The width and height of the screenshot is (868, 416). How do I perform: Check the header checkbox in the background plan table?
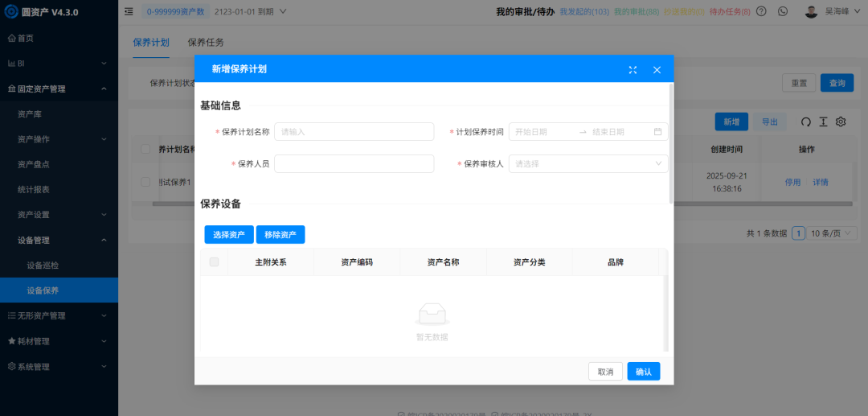click(145, 149)
